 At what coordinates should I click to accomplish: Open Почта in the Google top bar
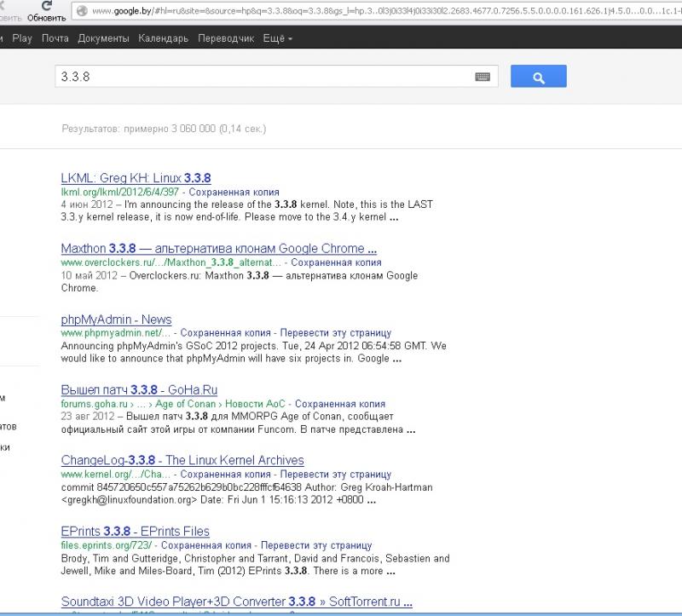coord(55,38)
